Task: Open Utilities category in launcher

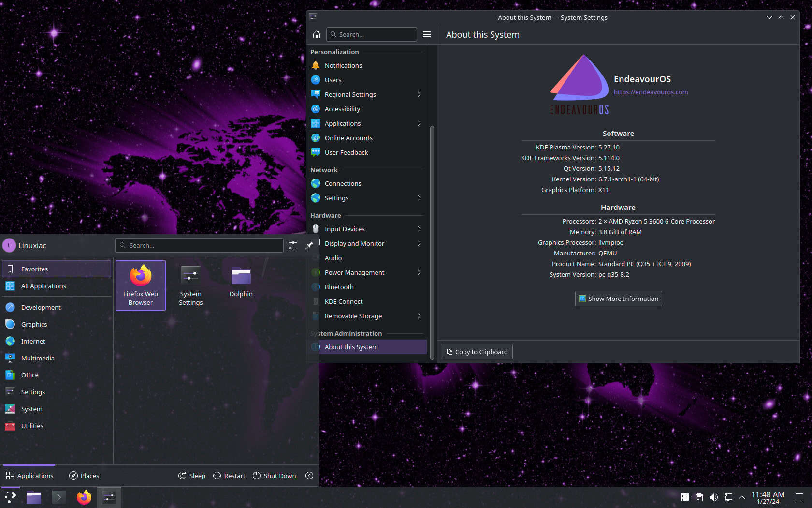Action: tap(57, 426)
